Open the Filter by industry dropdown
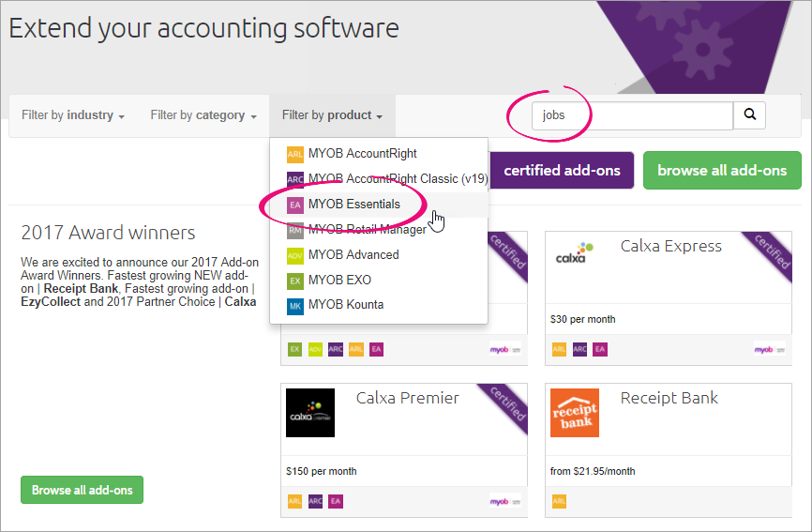 click(x=73, y=115)
